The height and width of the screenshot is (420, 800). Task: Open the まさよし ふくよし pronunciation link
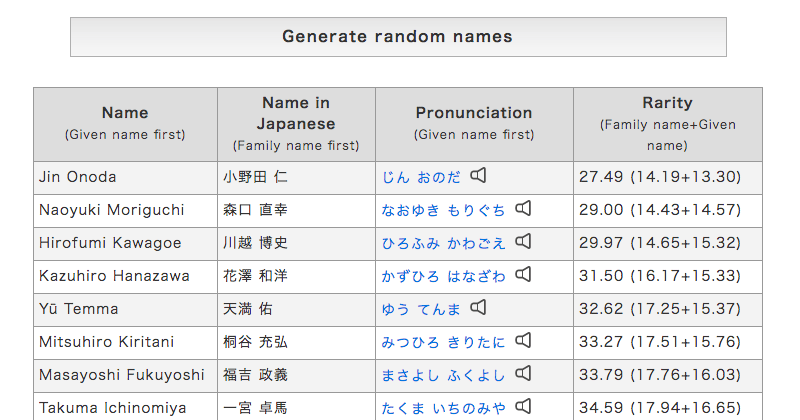tap(443, 375)
